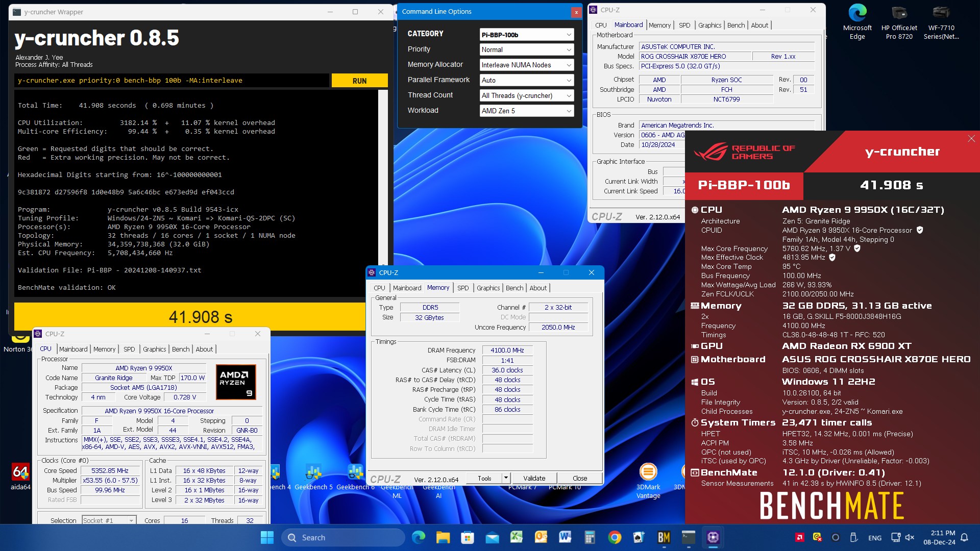Open Excel from the taskbar
Image resolution: width=980 pixels, height=551 pixels.
pos(517,537)
